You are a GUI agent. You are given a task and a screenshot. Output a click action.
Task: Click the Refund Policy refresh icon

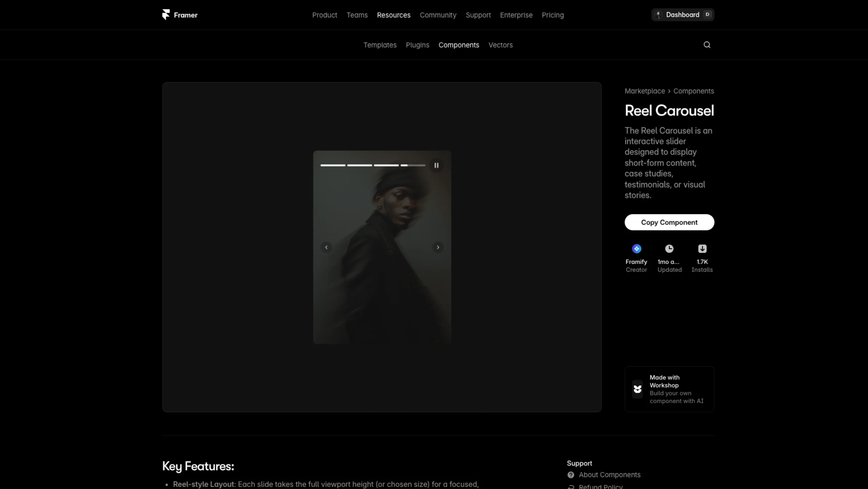click(571, 486)
